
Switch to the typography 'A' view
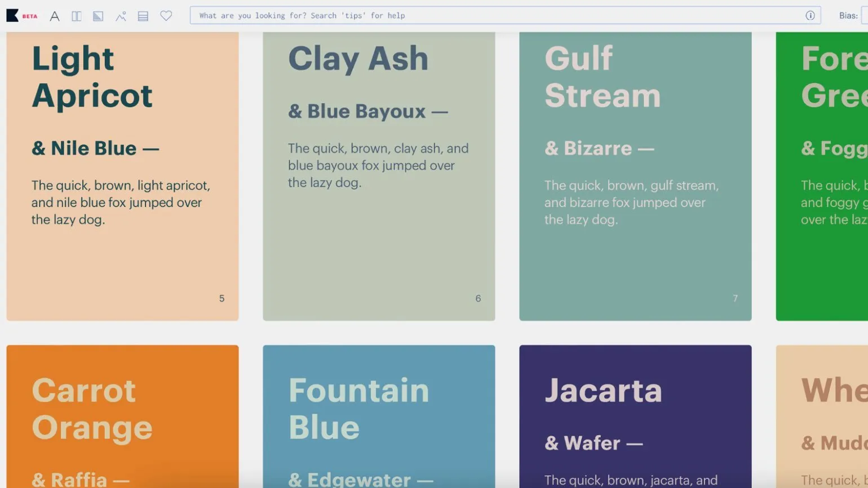pyautogui.click(x=55, y=16)
